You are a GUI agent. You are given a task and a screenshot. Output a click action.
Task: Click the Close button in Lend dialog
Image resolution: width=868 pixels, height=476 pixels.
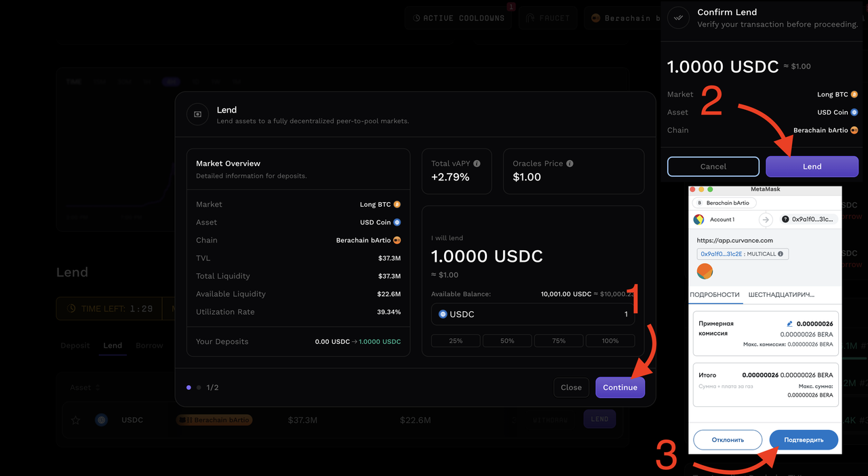click(x=571, y=387)
